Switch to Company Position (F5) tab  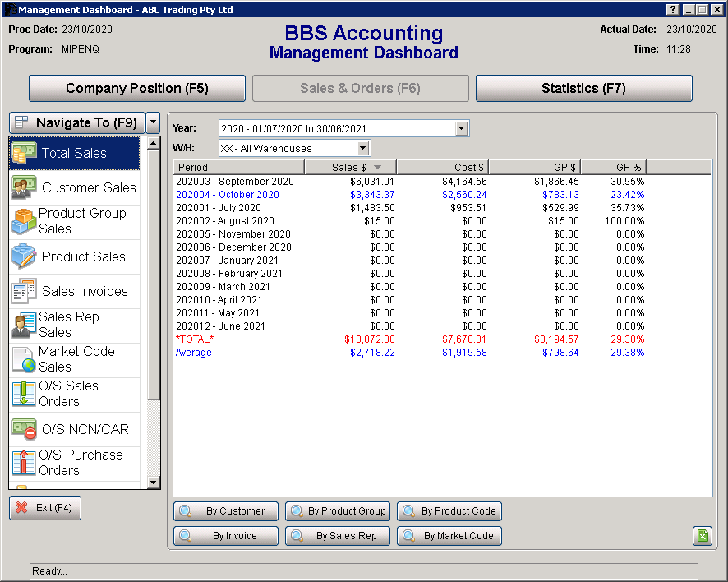point(137,89)
